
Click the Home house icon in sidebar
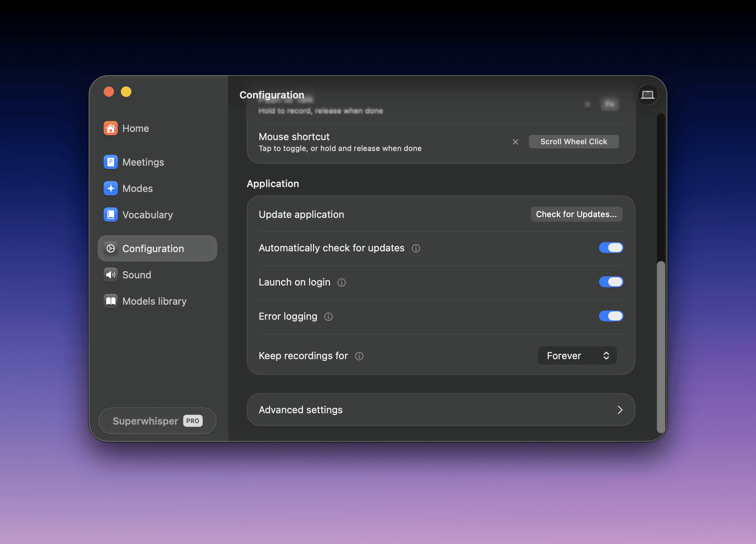110,128
